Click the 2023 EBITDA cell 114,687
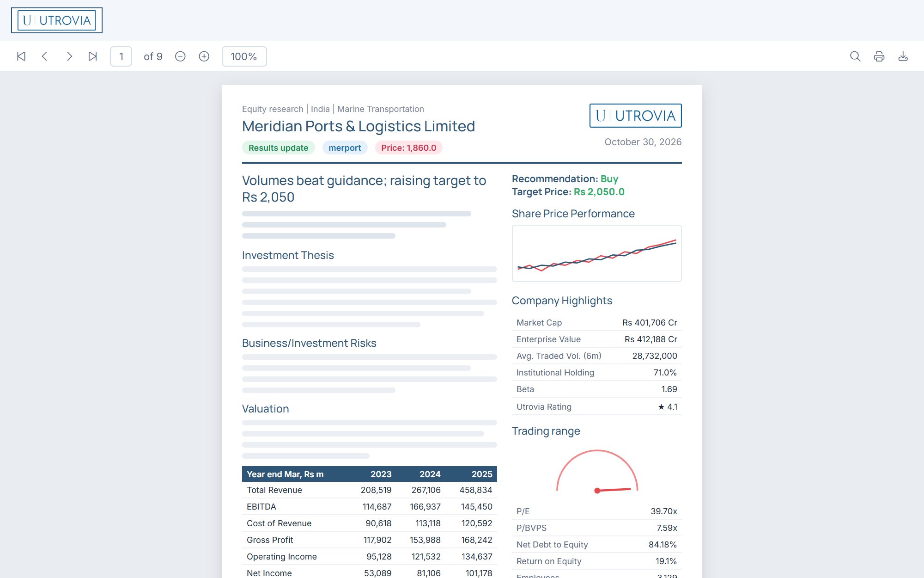This screenshot has height=578, width=924. pyautogui.click(x=377, y=507)
